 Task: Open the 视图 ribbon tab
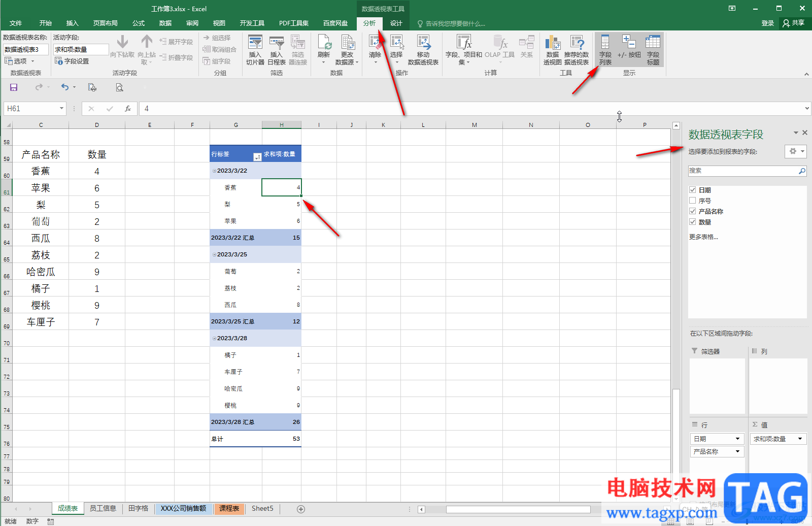[x=219, y=23]
